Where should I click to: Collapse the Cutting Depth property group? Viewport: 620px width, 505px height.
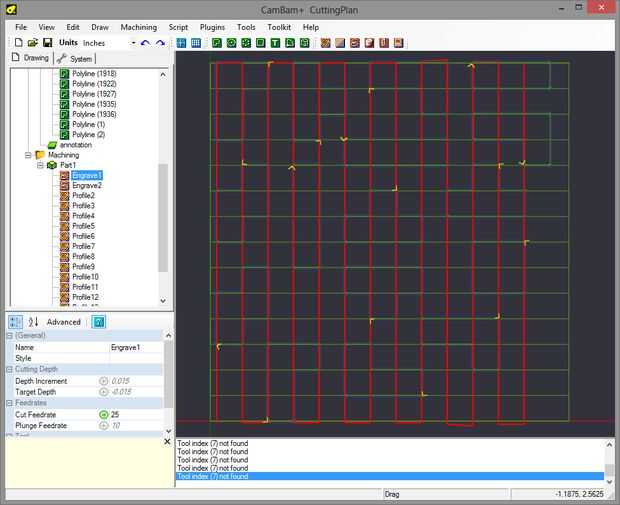click(10, 369)
